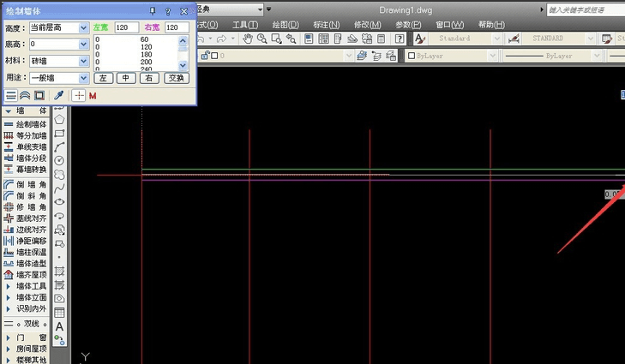The image size is (625, 364).
Task: Select the Polygon draw tool icon
Action: click(x=59, y=119)
